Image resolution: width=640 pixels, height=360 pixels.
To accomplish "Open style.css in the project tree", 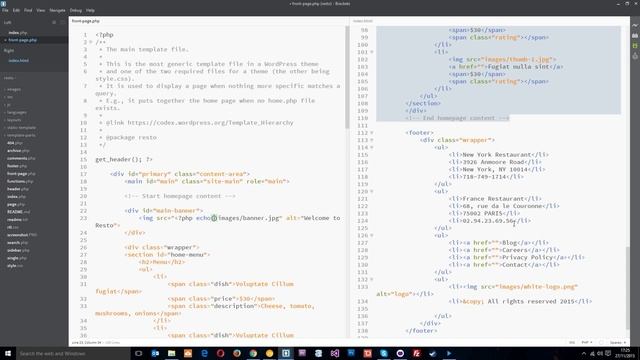I will 15,266.
